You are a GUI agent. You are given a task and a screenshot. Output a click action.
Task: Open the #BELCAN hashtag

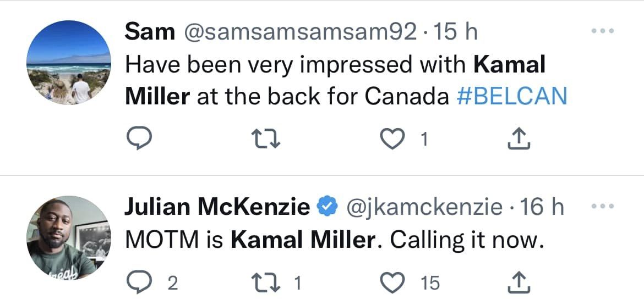tap(512, 97)
